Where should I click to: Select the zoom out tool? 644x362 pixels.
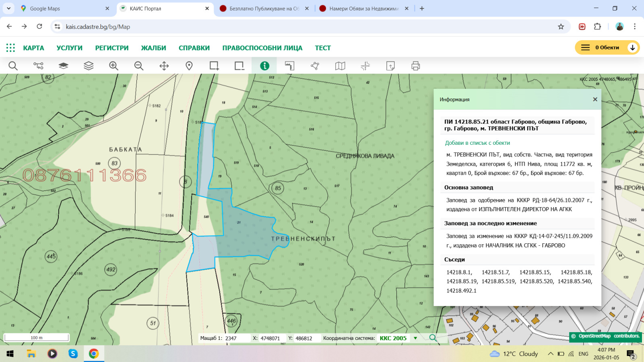(x=139, y=66)
